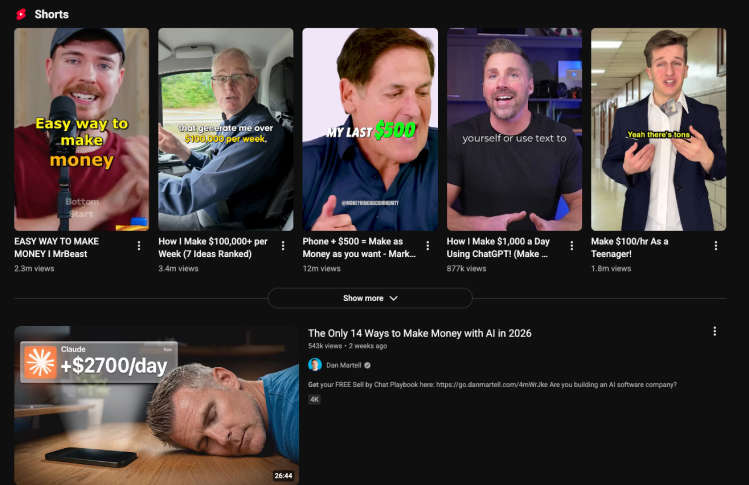The image size is (749, 485).
Task: Click 877k views text
Action: tap(466, 269)
